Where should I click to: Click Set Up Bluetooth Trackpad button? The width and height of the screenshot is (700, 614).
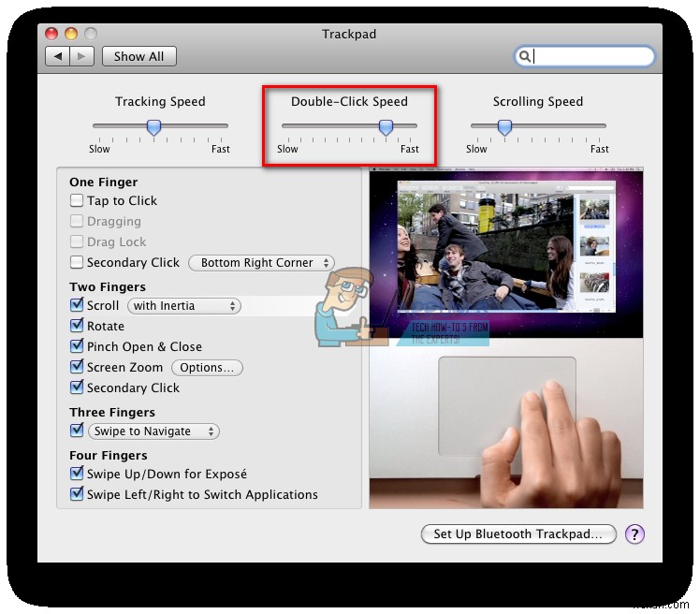point(518,534)
